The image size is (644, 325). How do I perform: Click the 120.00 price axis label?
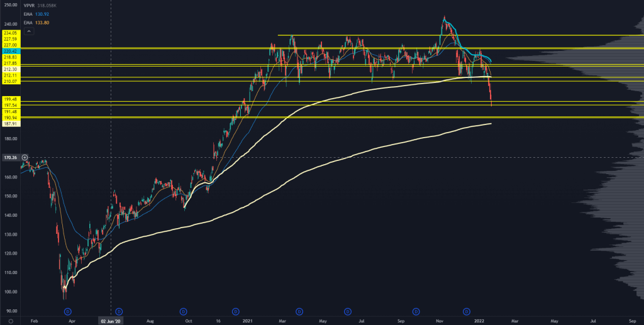[9, 253]
